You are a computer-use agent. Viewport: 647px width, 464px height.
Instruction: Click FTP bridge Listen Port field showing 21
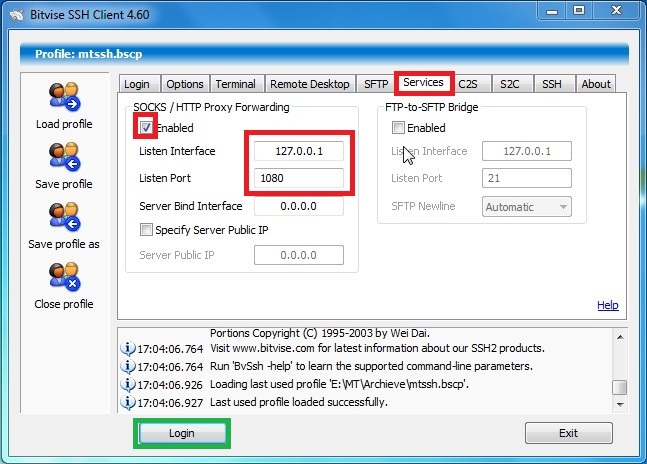(x=527, y=178)
